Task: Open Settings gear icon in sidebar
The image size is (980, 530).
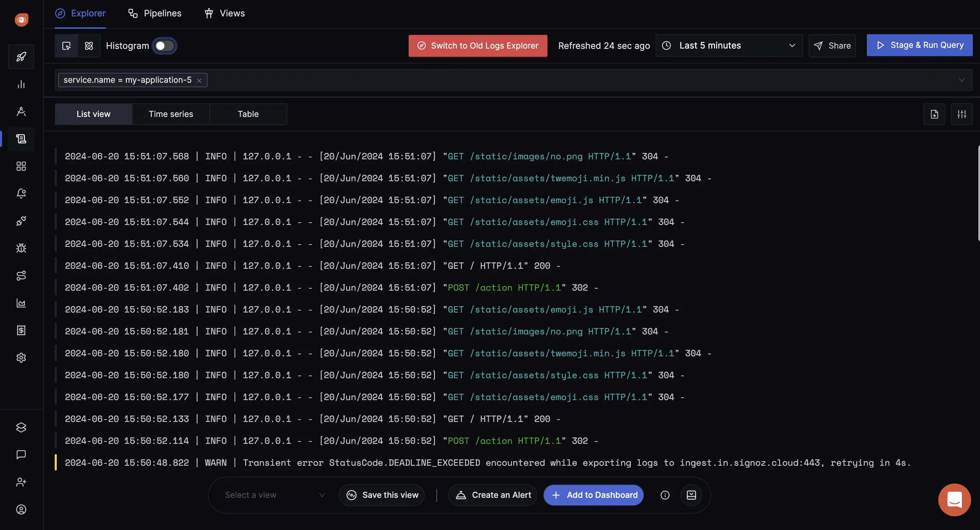Action: pos(21,358)
